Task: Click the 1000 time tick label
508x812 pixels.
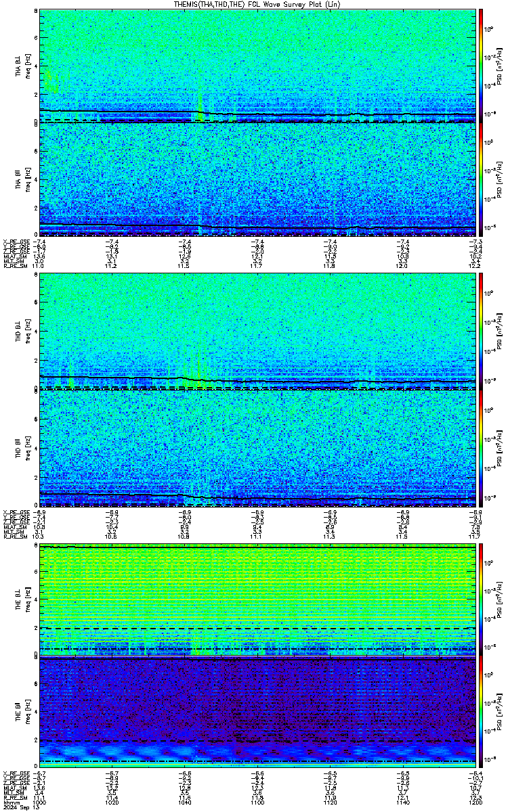Action: pyautogui.click(x=40, y=803)
